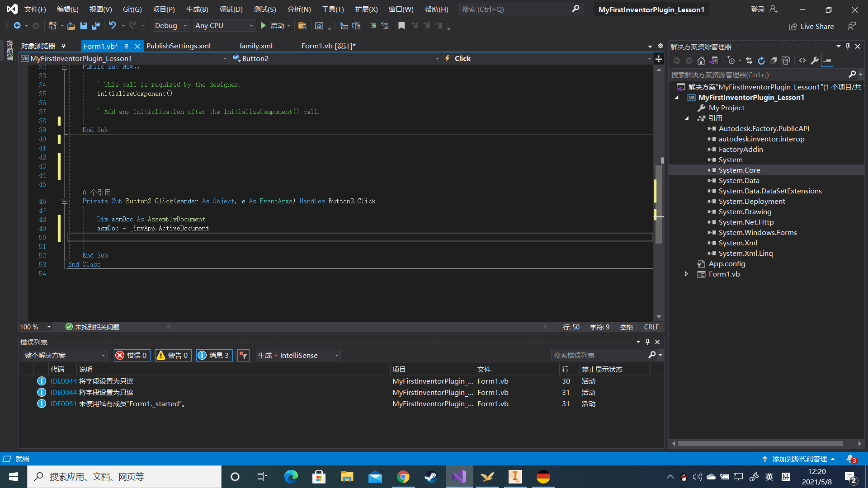Screen dimensions: 868x488
Task: Click the Live Share button
Action: (x=811, y=27)
